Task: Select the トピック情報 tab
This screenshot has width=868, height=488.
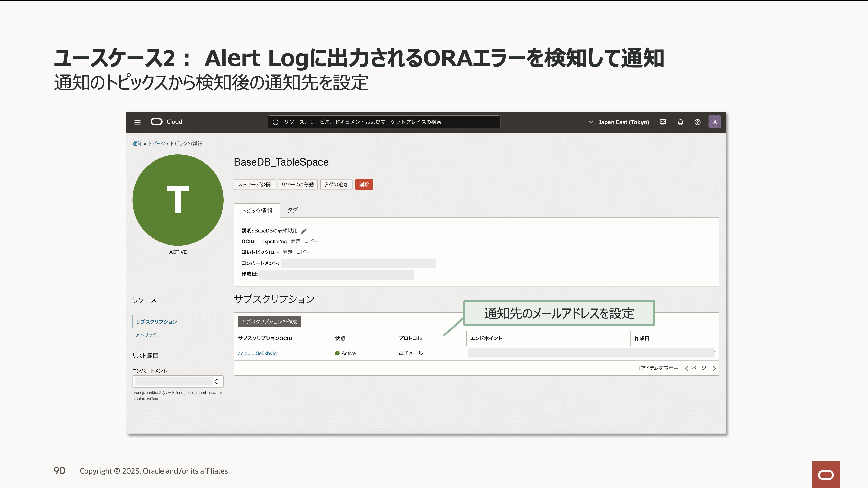Action: 257,211
